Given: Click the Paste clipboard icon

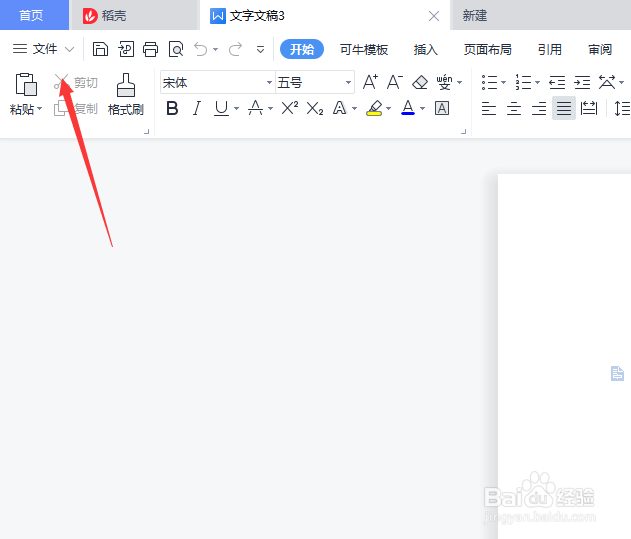Looking at the screenshot, I should pos(26,85).
